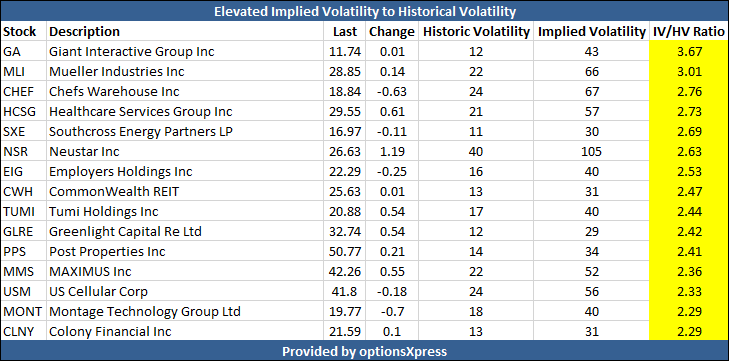Screen dimensions: 729x361
Task: Click Neustar's implied volatility value 105
Action: [x=591, y=151]
